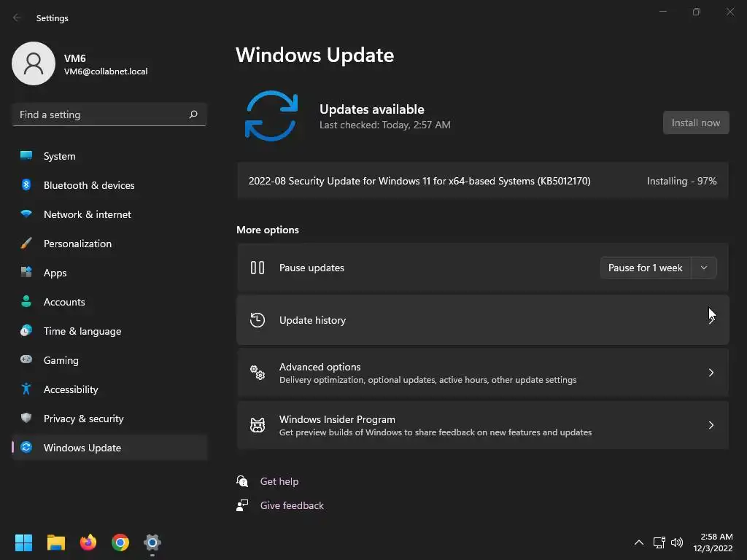
Task: Open Privacy & security settings
Action: click(109, 419)
